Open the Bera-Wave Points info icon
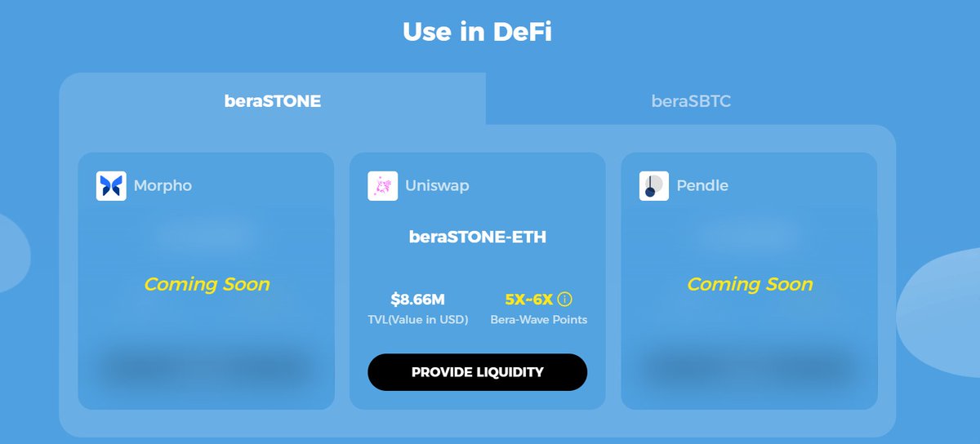The height and width of the screenshot is (444, 980). pos(564,300)
